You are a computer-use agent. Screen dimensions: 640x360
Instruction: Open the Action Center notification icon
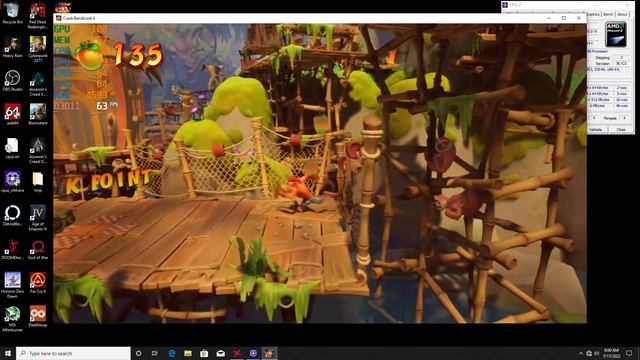pos(629,353)
